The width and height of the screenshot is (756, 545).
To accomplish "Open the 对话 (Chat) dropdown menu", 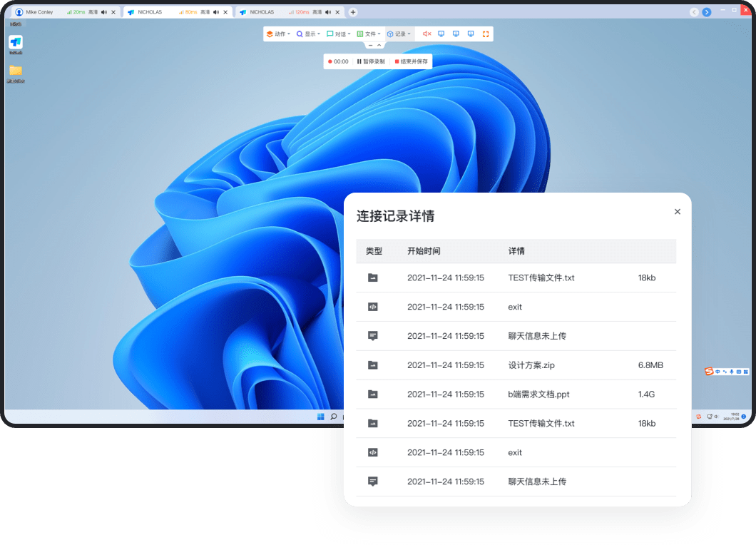I will click(339, 34).
